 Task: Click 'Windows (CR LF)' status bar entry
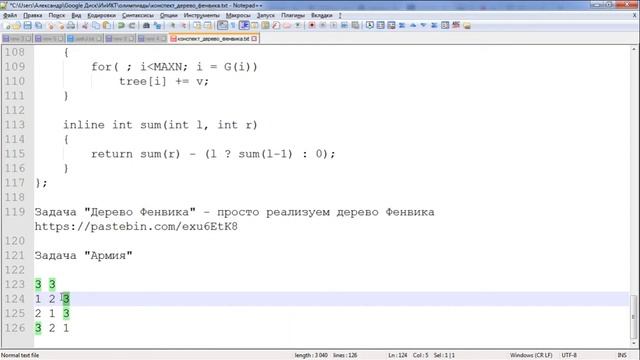click(x=531, y=355)
